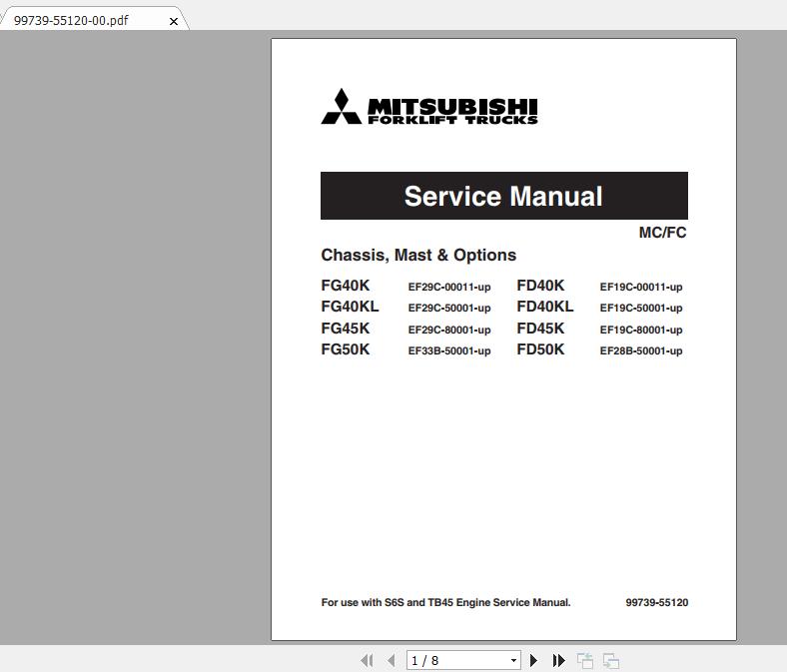787x672 pixels.
Task: Click the Mitsubishi Forklift Trucks logo
Action: pyautogui.click(x=429, y=107)
